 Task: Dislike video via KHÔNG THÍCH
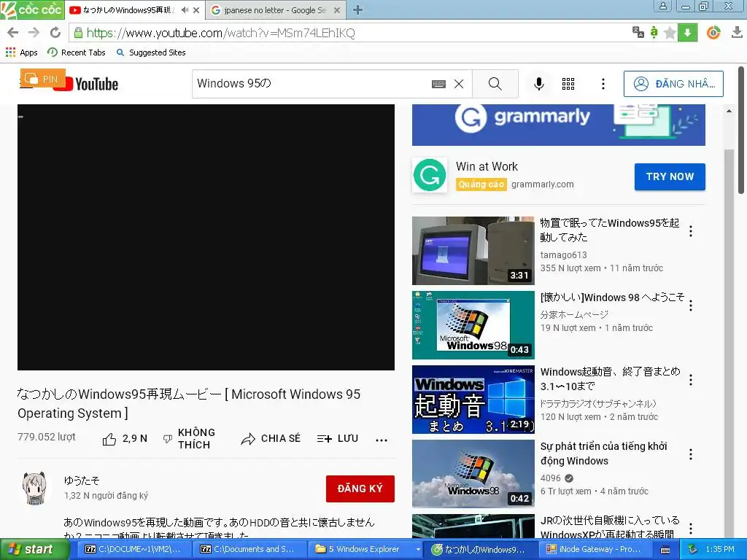coord(189,438)
